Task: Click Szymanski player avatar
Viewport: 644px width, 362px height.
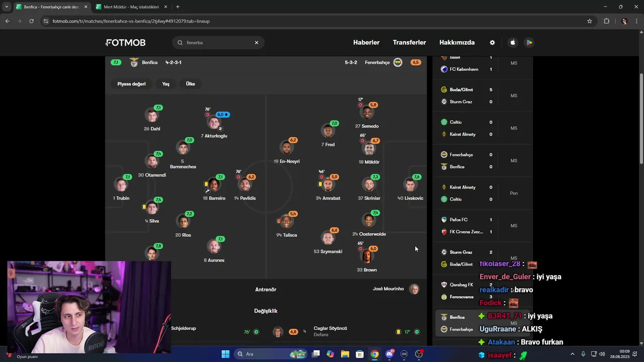Action: point(328,238)
